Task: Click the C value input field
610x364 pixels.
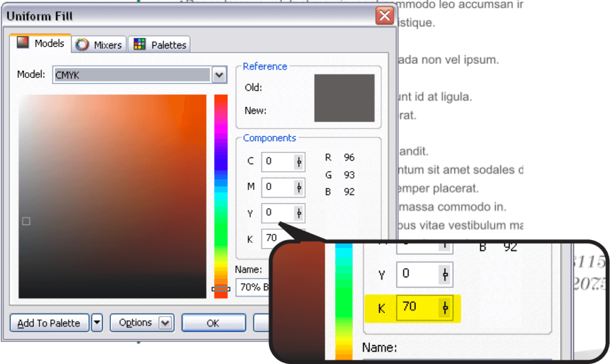Action: coord(277,161)
